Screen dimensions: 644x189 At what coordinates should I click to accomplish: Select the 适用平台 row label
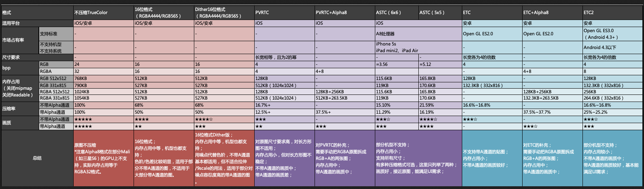(37, 23)
